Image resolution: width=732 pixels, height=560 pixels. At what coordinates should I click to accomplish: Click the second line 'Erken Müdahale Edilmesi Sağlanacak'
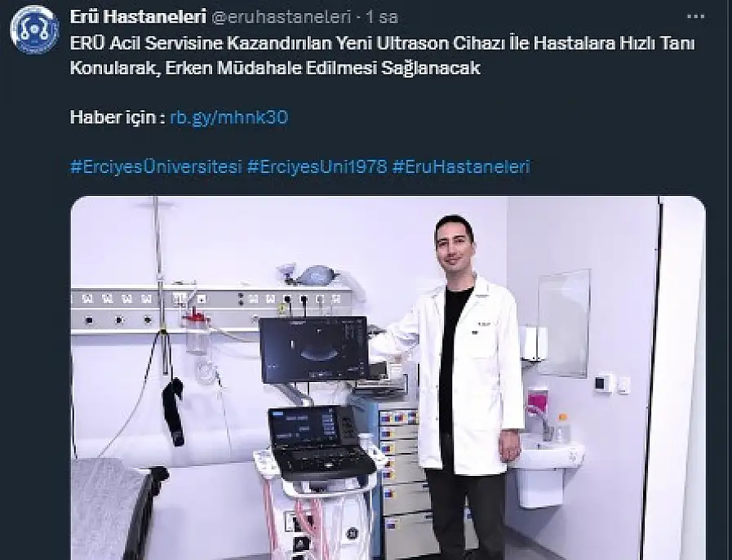[322, 69]
